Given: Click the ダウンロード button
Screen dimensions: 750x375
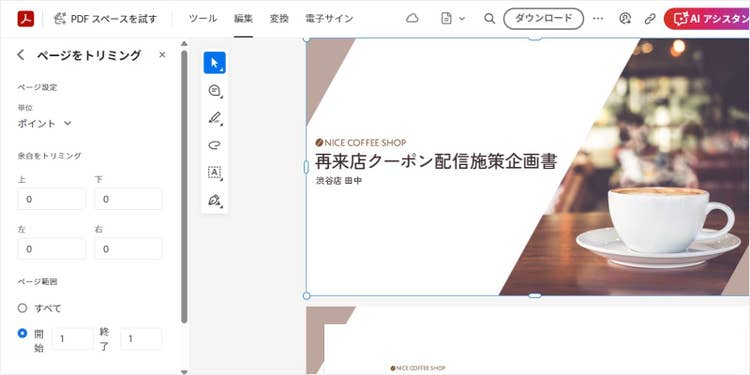Looking at the screenshot, I should coord(543,19).
